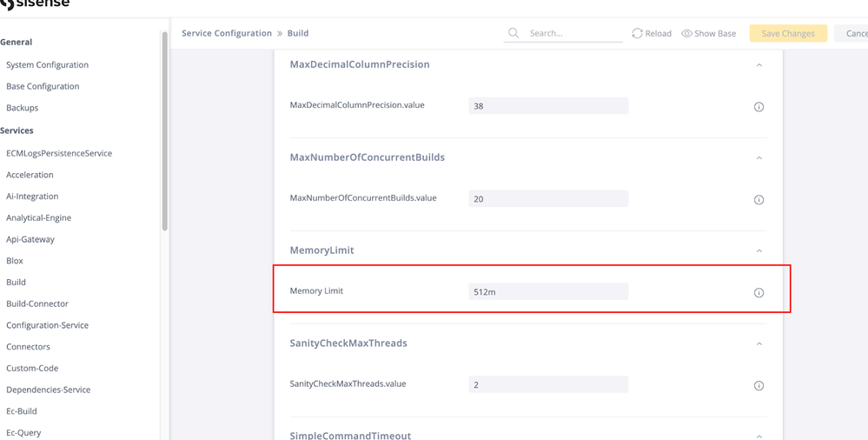868x440 pixels.
Task: Click the info icon for MaxNumberOfConcurrentBuilds.value
Action: click(x=759, y=200)
